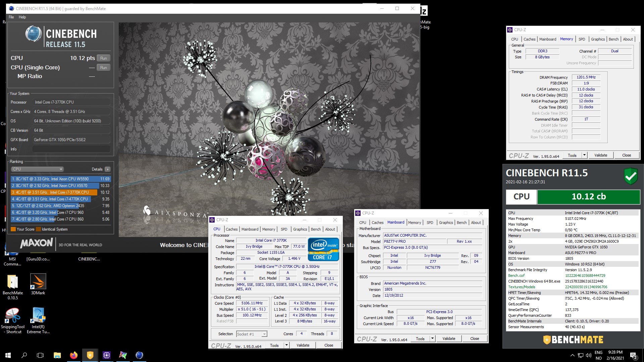644x362 pixels.
Task: Click the BenchMate logo in result panel
Action: (x=573, y=340)
